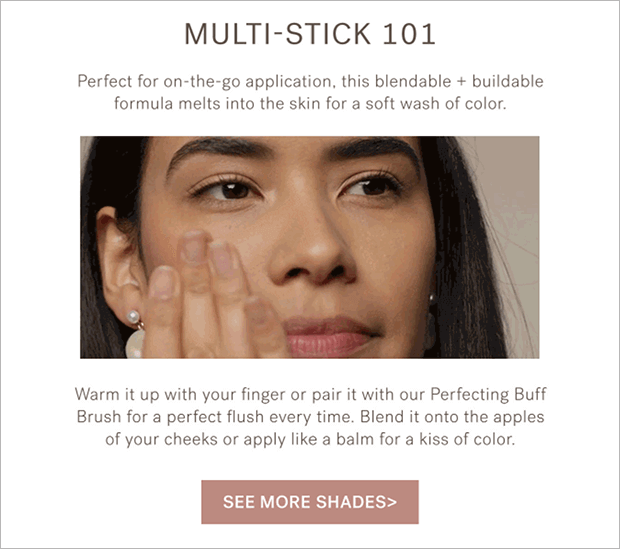The width and height of the screenshot is (620, 549).
Task: Click the woman's nose in the image
Action: [x=312, y=247]
